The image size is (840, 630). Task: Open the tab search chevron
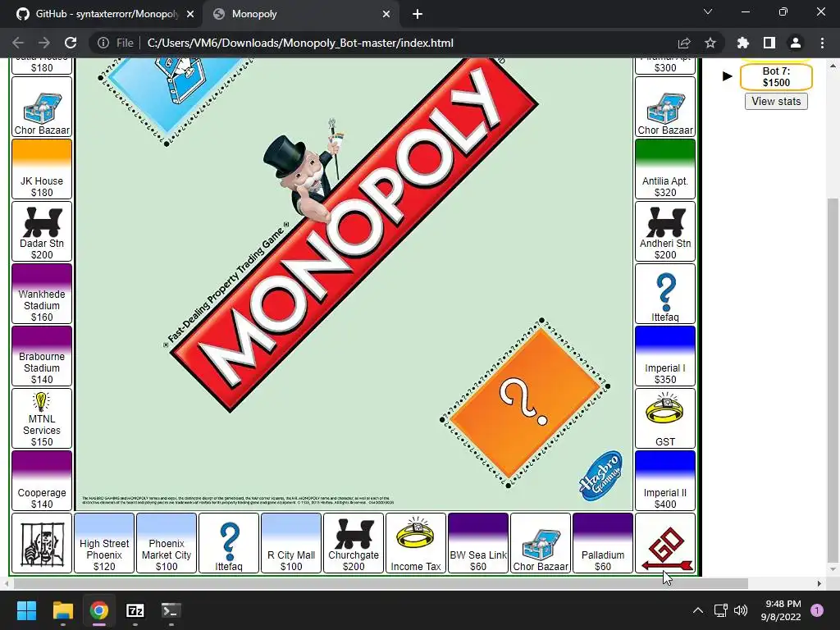pos(708,11)
